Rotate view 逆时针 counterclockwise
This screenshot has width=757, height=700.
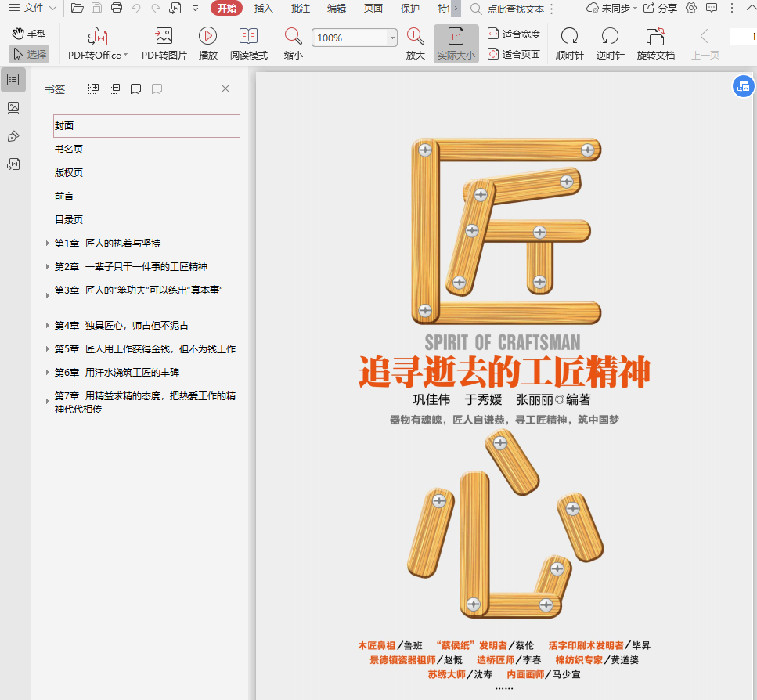611,43
